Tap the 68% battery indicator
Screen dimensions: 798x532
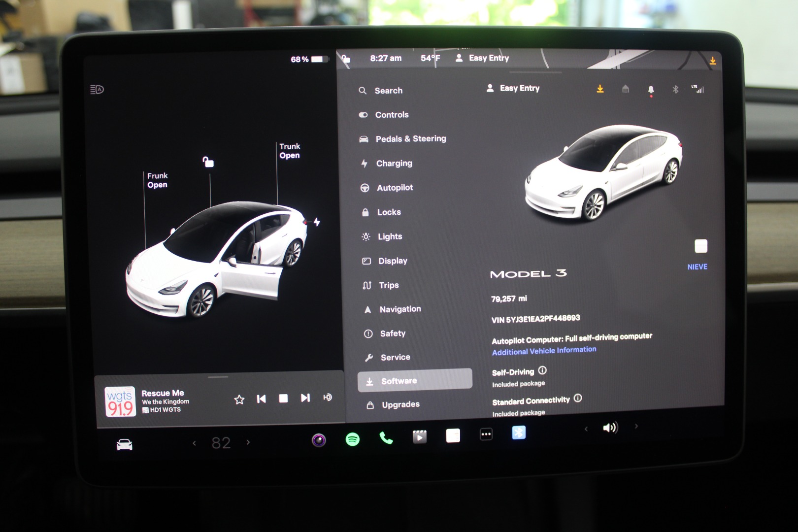click(308, 59)
